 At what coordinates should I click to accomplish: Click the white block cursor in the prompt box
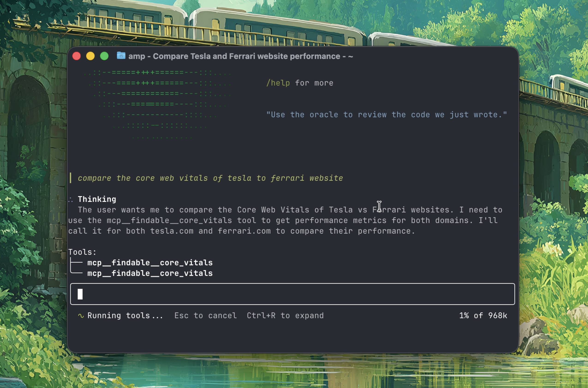(x=80, y=294)
